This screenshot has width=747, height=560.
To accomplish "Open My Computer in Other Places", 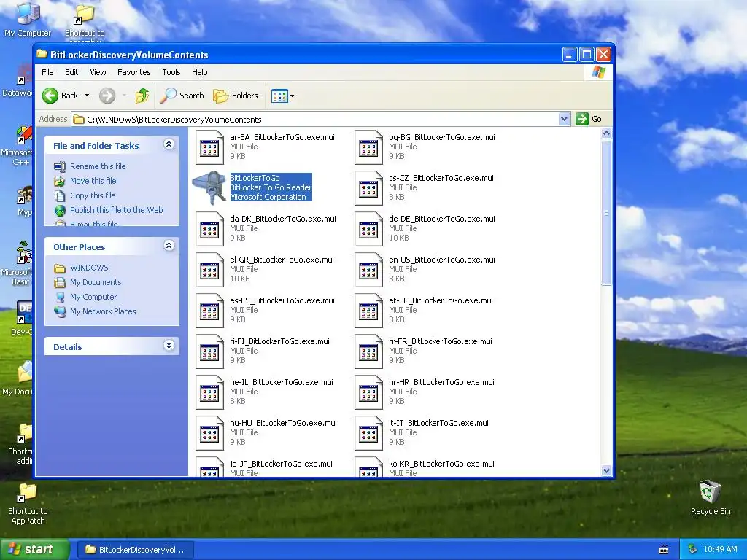I will pyautogui.click(x=93, y=297).
